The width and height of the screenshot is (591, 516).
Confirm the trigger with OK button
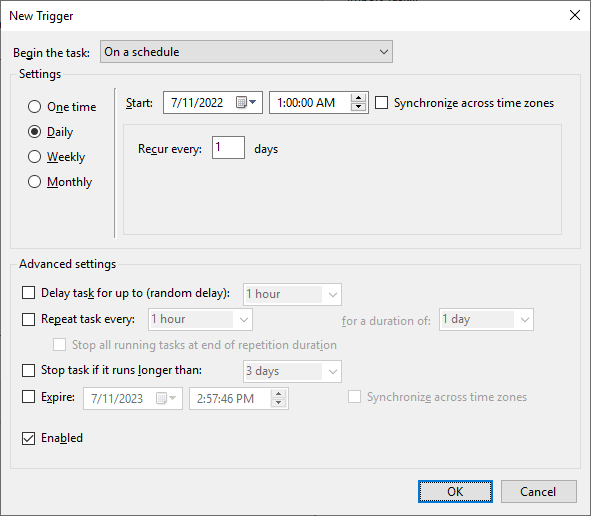455,492
